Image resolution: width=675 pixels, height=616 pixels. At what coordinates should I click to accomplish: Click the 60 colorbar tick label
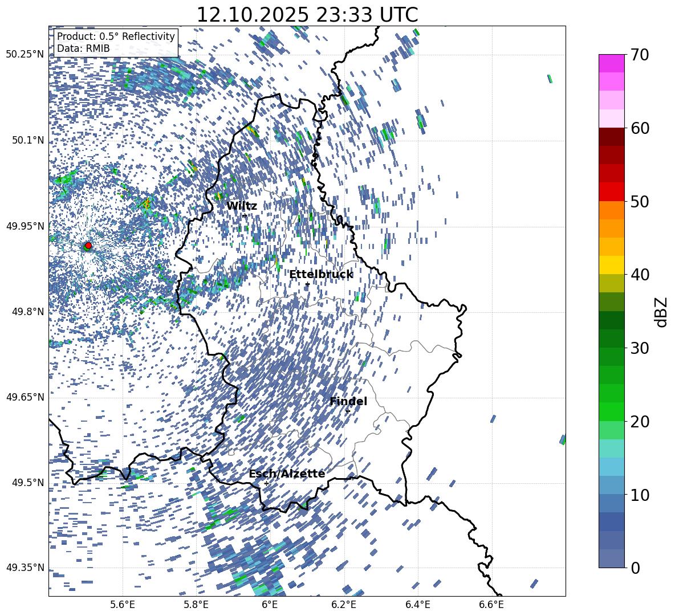[x=640, y=128]
